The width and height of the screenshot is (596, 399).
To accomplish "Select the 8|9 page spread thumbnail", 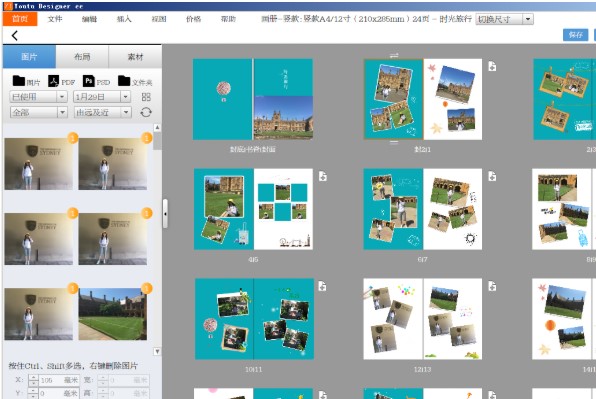I will click(564, 209).
